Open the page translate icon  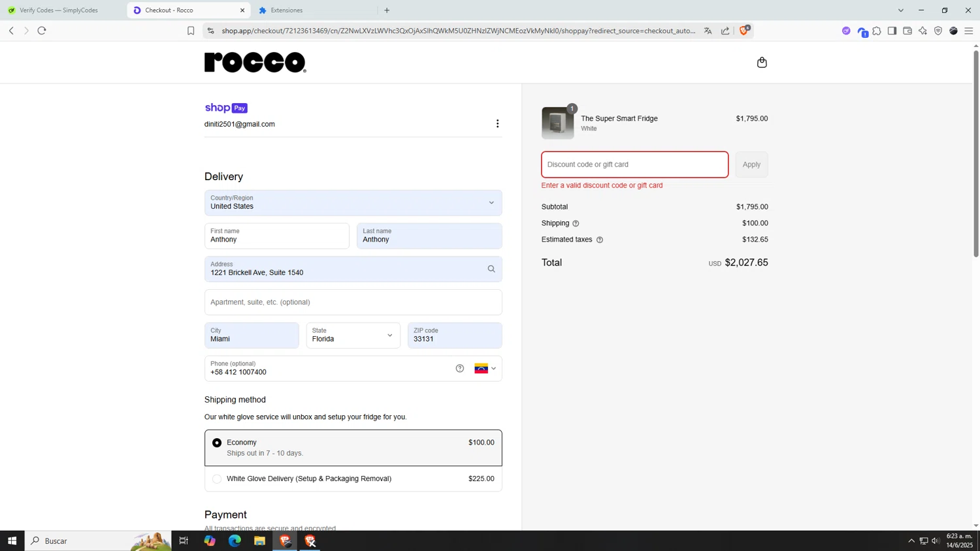(x=708, y=31)
